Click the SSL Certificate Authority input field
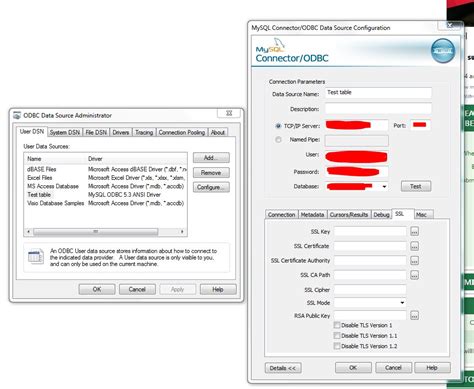The height and width of the screenshot is (389, 474). coord(370,261)
